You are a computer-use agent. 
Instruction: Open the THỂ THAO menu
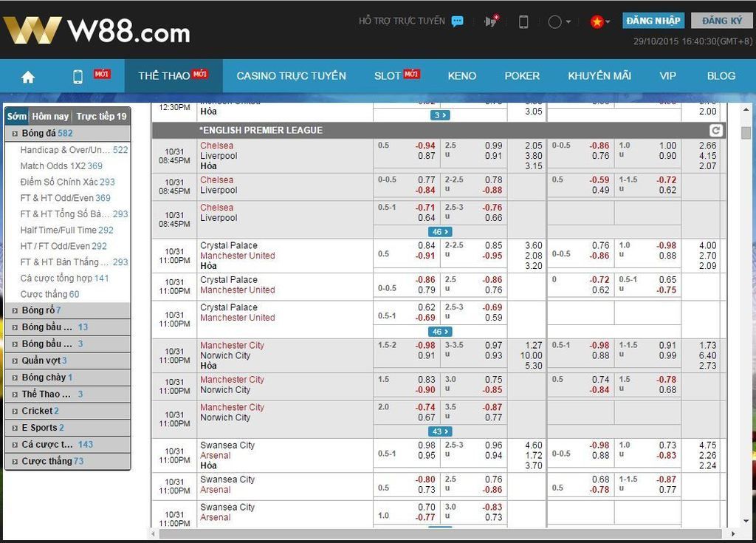click(173, 76)
